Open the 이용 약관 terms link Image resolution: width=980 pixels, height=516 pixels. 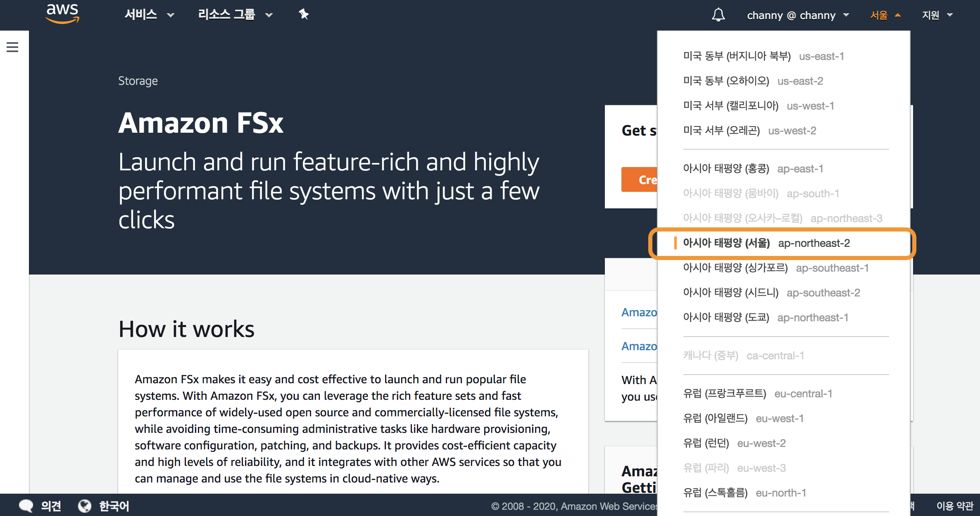[x=955, y=506]
